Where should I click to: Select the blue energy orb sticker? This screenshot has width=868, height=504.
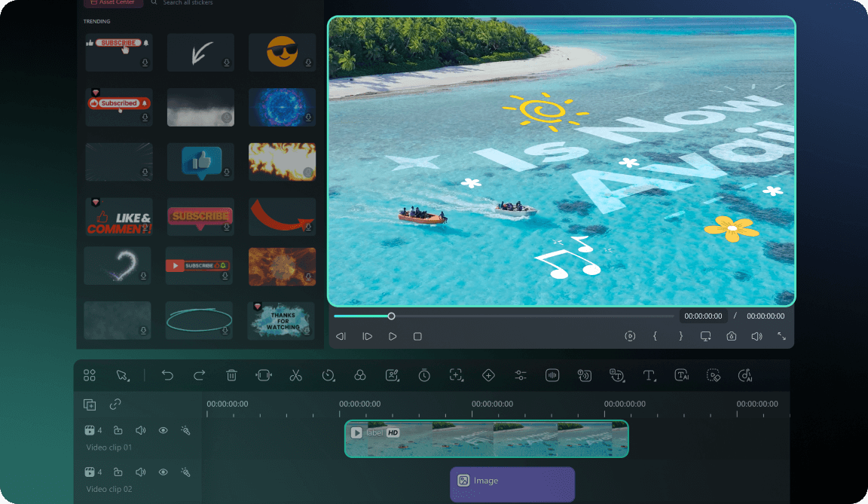point(282,107)
